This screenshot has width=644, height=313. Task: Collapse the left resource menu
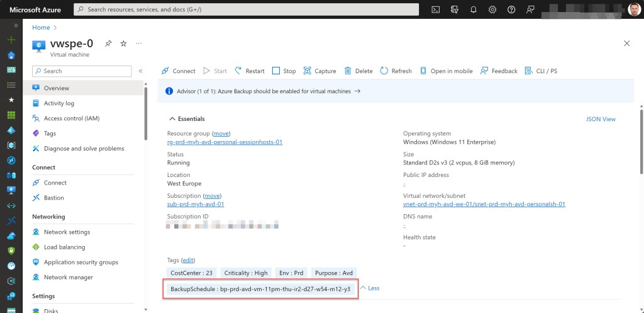[x=140, y=71]
